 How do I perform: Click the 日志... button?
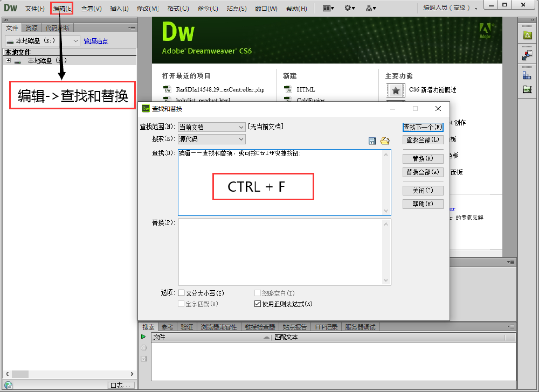(x=121, y=386)
